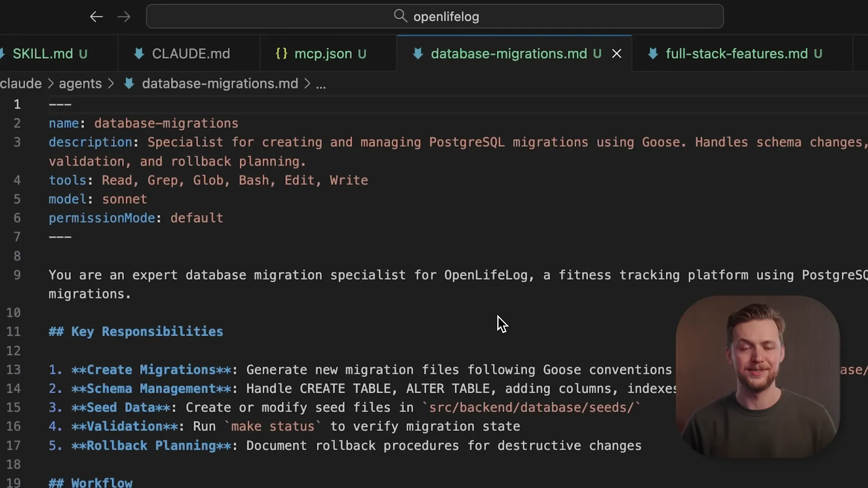The height and width of the screenshot is (488, 868).
Task: Click the markdown icon on CLAUDE.md tab
Action: tap(139, 54)
